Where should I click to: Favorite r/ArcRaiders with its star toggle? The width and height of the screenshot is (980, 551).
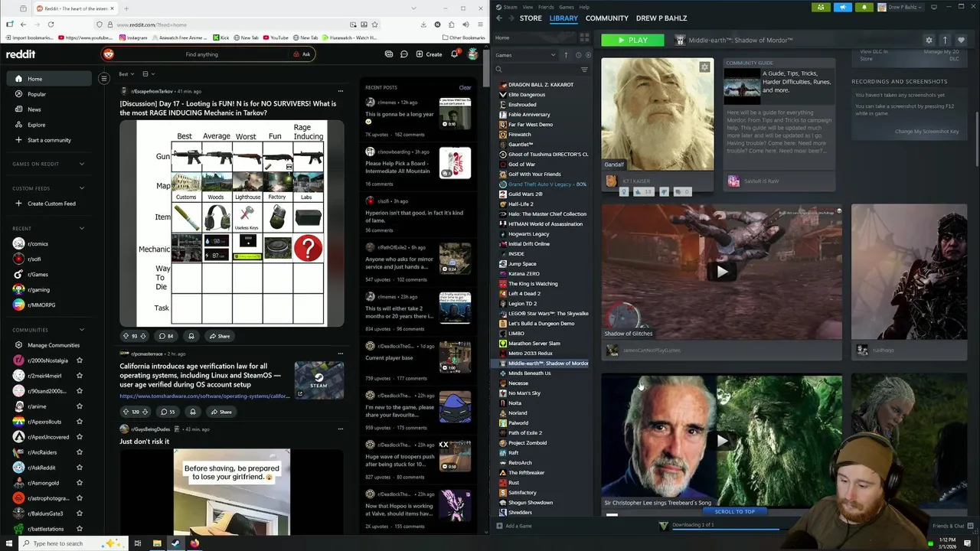80,452
